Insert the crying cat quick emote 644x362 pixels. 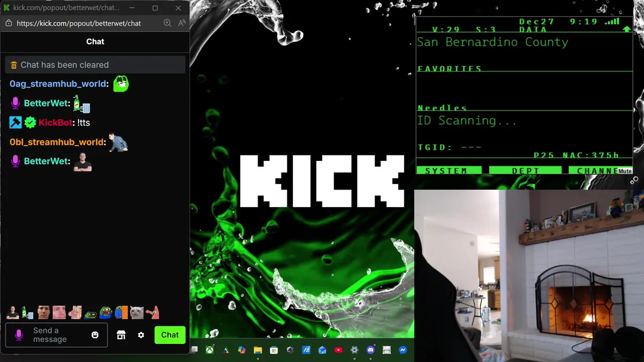click(136, 313)
